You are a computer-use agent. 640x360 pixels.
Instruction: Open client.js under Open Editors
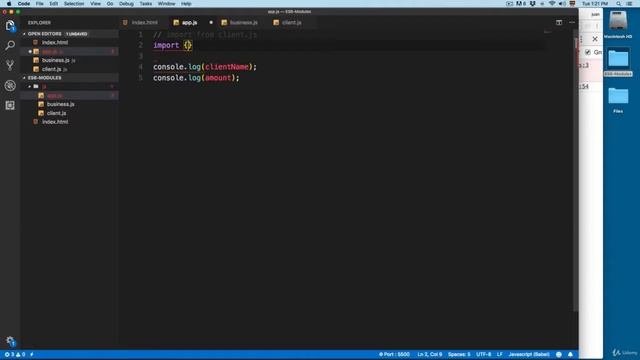[x=69, y=69]
